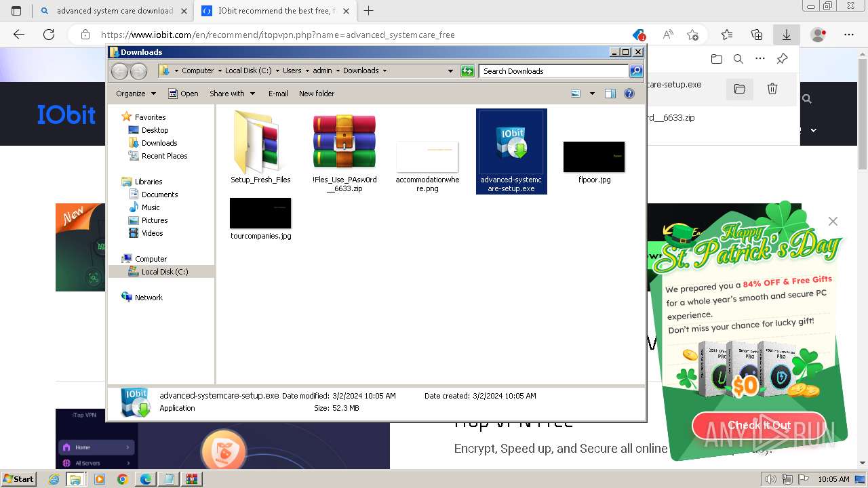This screenshot has width=868, height=488.
Task: Click the Edge browser back arrow
Action: point(19,35)
